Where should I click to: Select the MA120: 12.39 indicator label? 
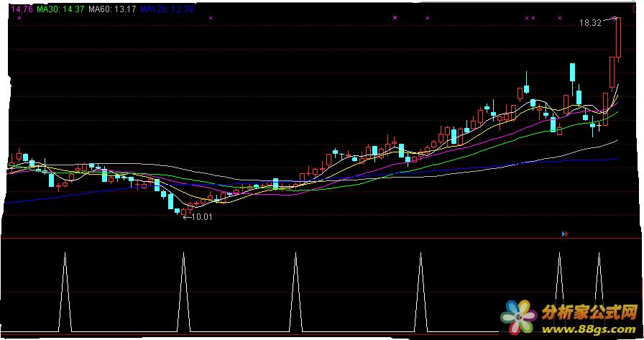(166, 9)
